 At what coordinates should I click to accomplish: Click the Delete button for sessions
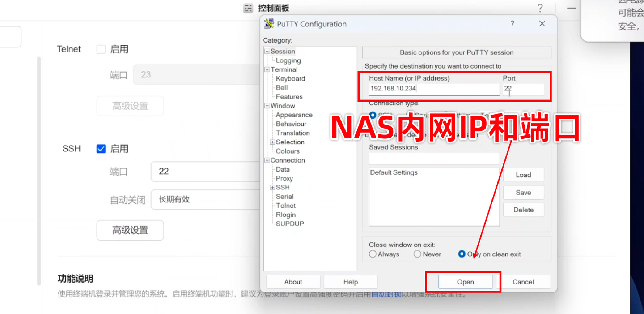coord(523,210)
